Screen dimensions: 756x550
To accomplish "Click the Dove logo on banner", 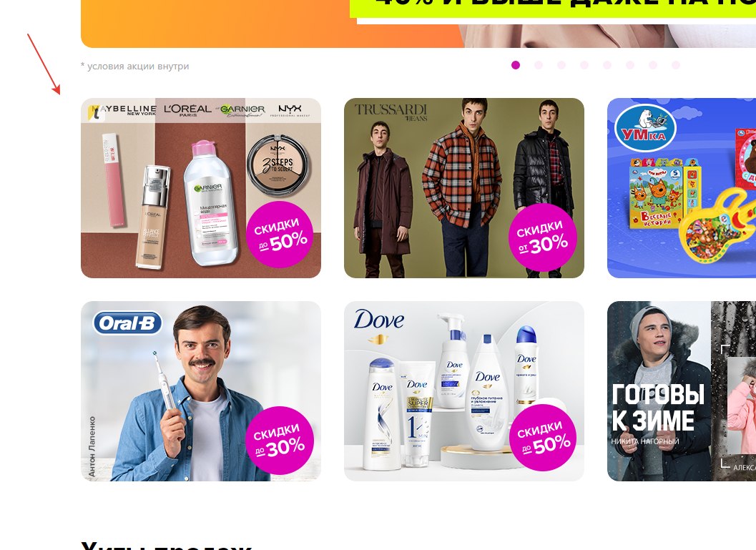I will pyautogui.click(x=379, y=320).
